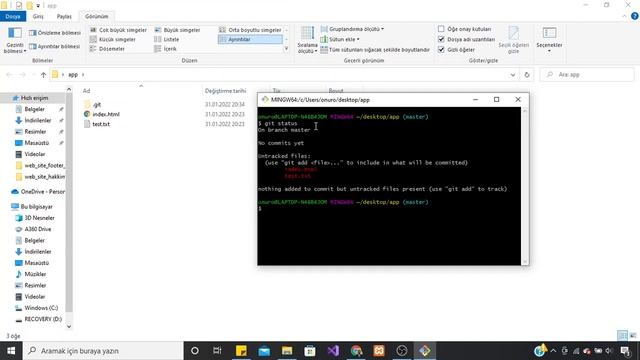Open 3D Nesneler in navigation pane
Image resolution: width=640 pixels, height=360 pixels.
[35, 218]
